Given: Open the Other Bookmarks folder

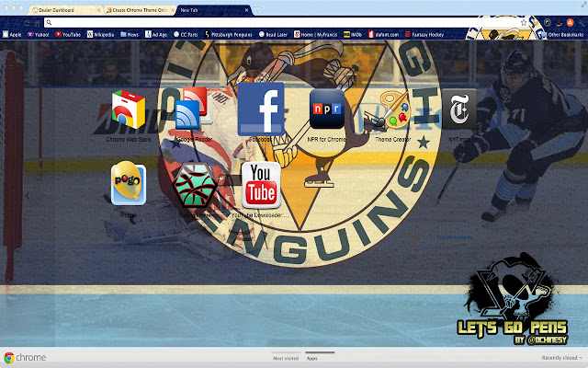Looking at the screenshot, I should [562, 35].
